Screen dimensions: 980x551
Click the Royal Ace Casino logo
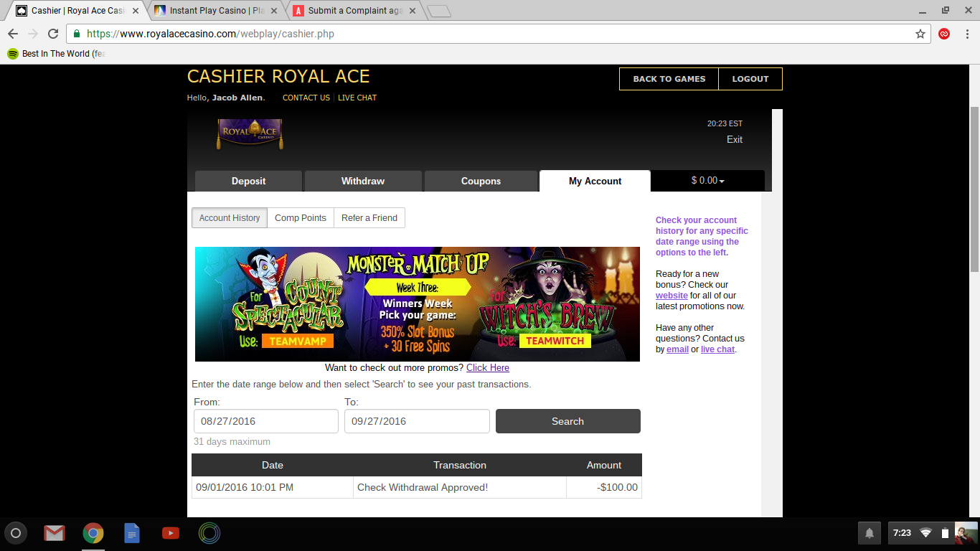point(250,134)
